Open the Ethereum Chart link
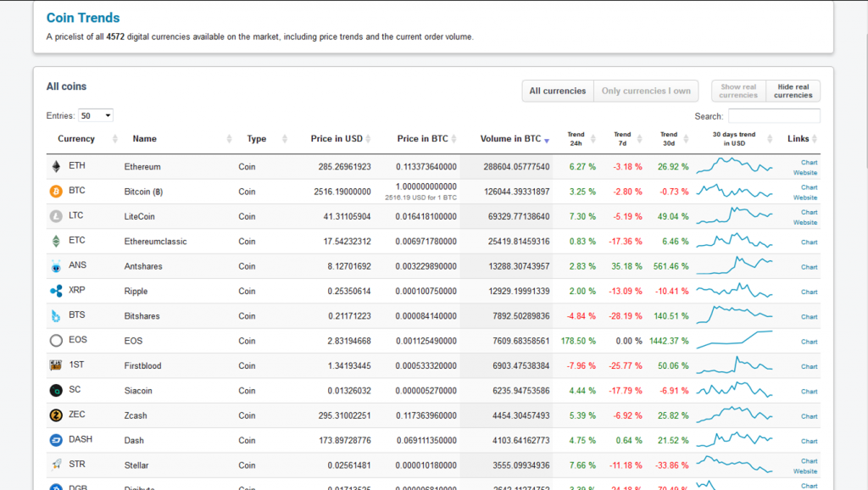Viewport: 868px width, 490px height. click(809, 162)
